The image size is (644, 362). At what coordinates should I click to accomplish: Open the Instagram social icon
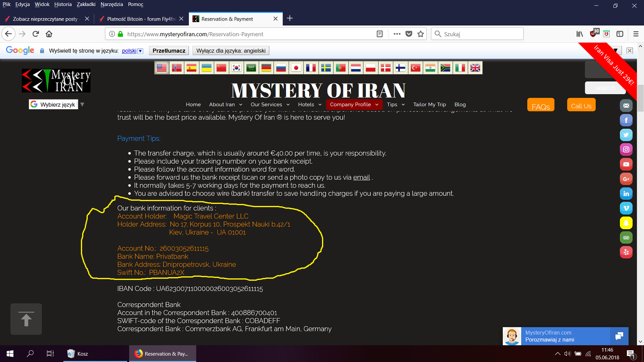pyautogui.click(x=626, y=150)
